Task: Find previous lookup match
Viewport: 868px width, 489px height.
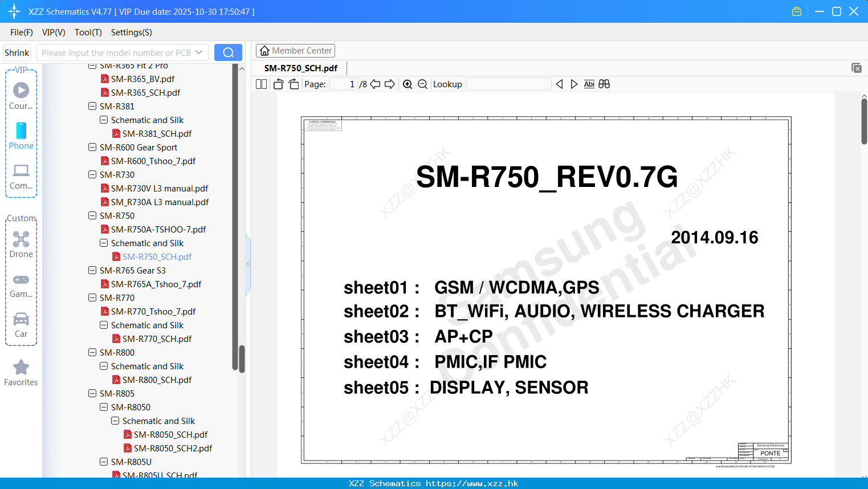Action: (x=559, y=84)
